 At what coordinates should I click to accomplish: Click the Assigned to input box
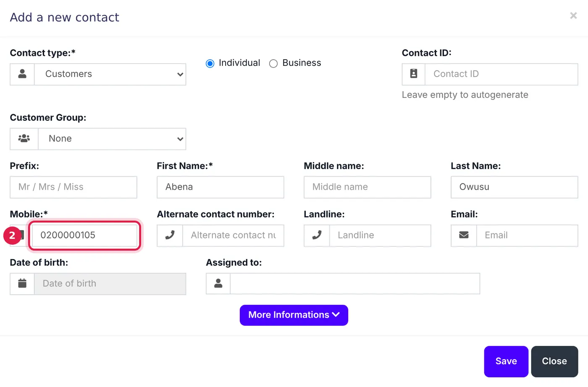coord(355,284)
